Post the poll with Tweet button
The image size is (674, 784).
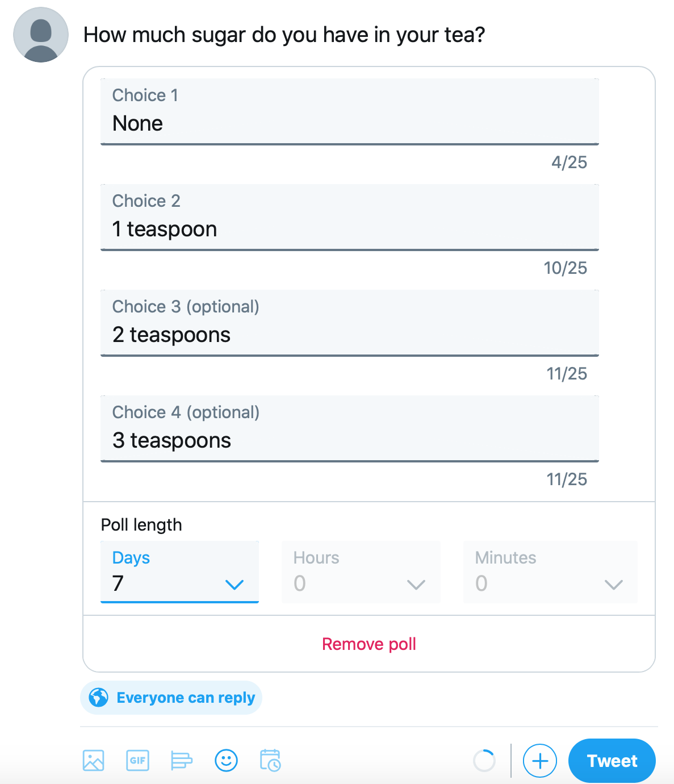612,761
